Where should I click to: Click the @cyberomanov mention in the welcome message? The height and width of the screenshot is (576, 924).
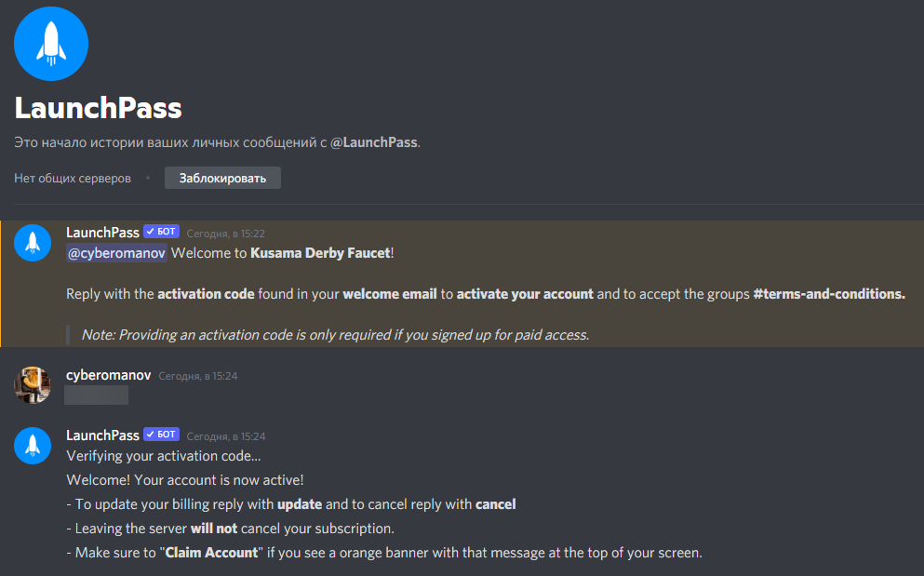click(116, 253)
